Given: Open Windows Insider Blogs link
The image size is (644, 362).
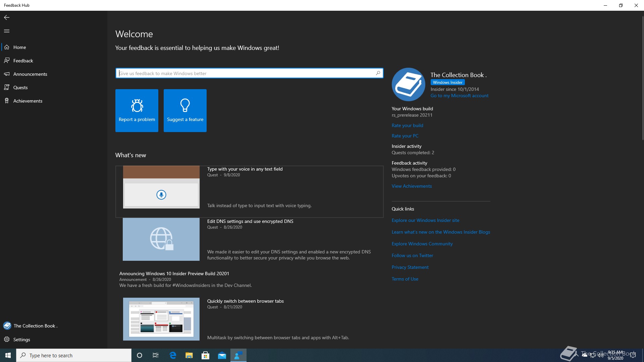Looking at the screenshot, I should pyautogui.click(x=441, y=232).
